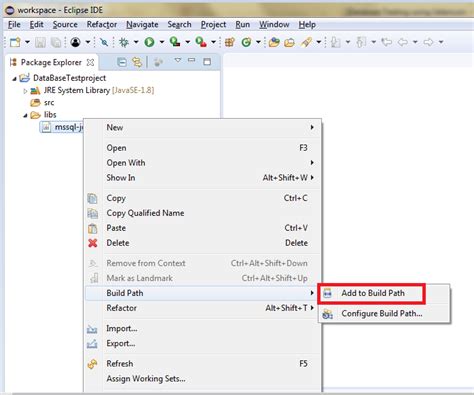Choose Open With in context menu
Screen dimensions: 474x395
click(202, 163)
